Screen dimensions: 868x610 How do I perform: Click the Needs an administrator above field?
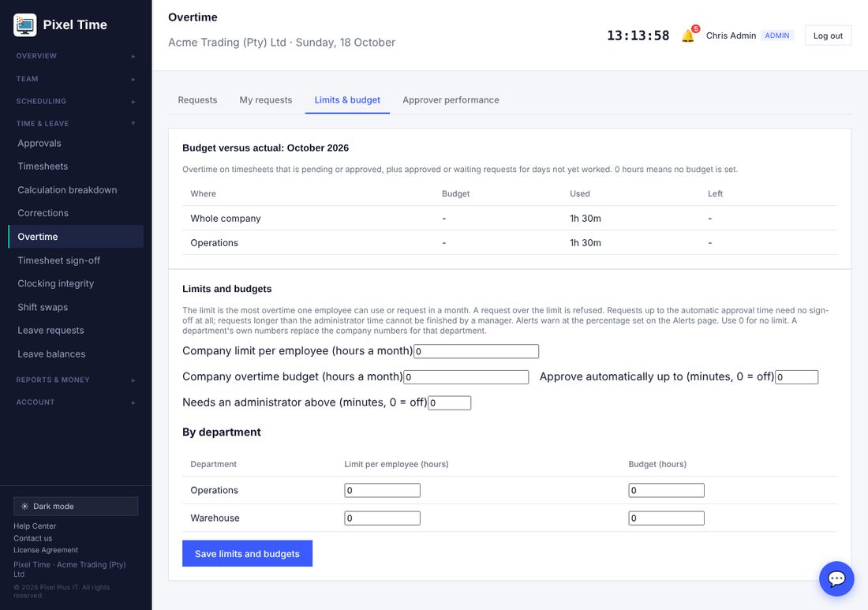[x=450, y=403]
